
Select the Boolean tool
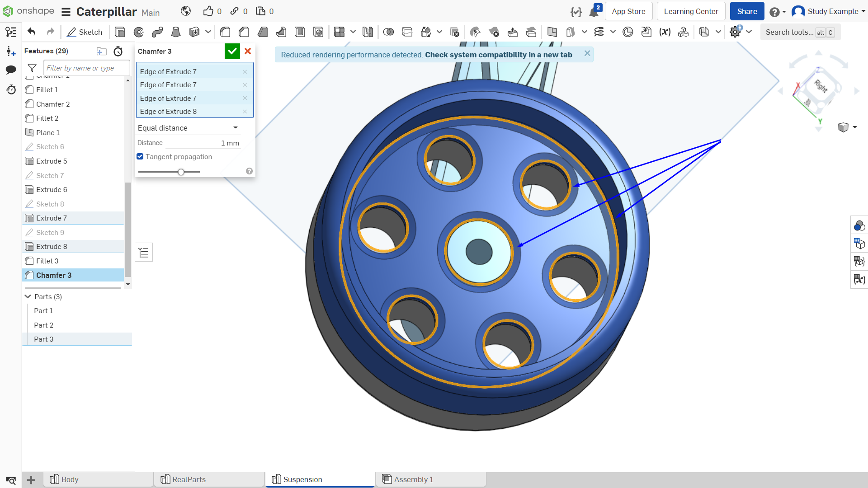pyautogui.click(x=388, y=32)
